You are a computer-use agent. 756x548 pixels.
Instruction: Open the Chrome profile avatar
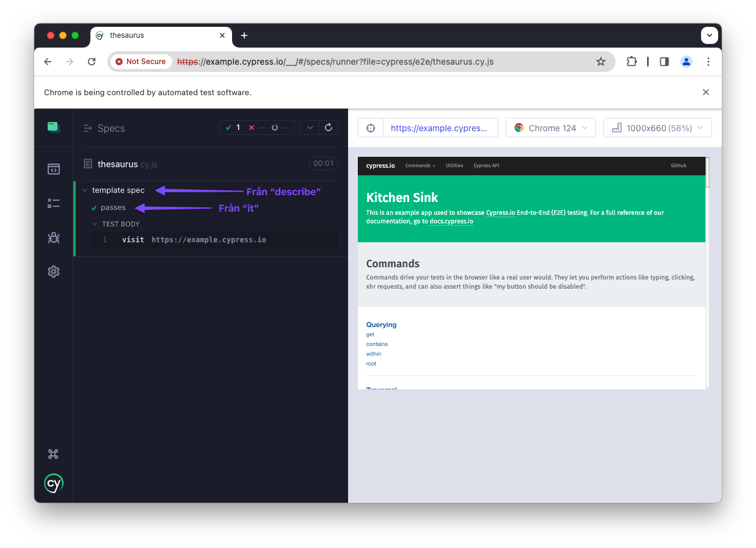click(686, 62)
